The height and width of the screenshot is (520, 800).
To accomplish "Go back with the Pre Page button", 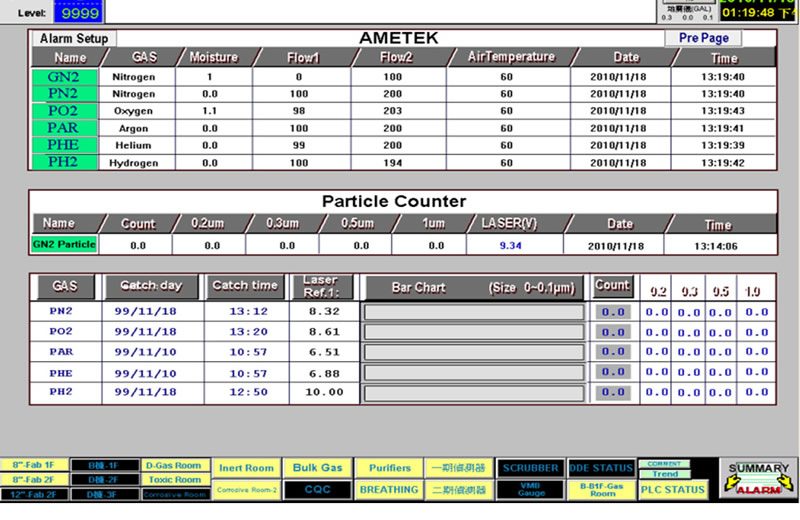I will (x=703, y=38).
